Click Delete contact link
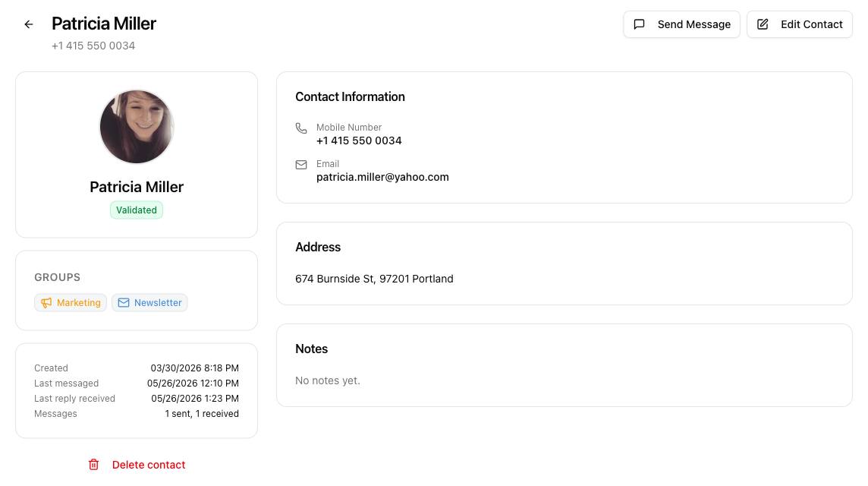Image resolution: width=868 pixels, height=486 pixels. [149, 465]
